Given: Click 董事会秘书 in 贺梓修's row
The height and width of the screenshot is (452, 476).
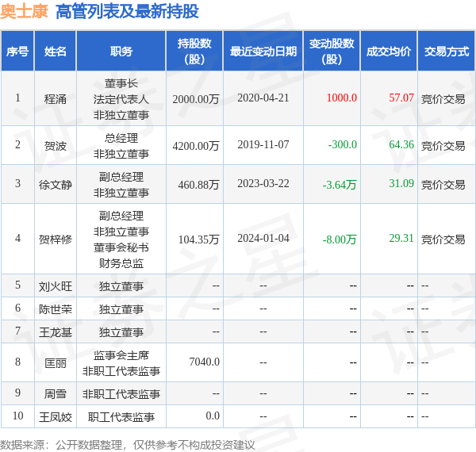Looking at the screenshot, I should point(121,247).
